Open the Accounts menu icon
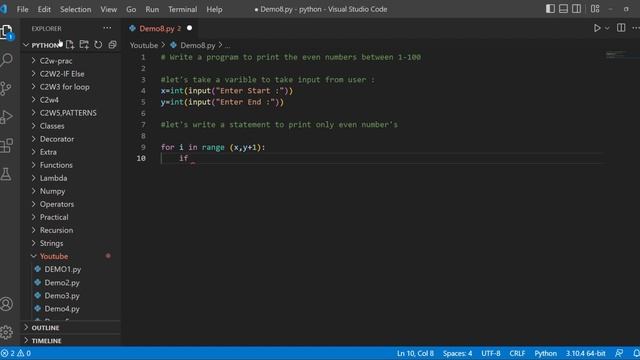This screenshot has width=640, height=360. [7, 304]
